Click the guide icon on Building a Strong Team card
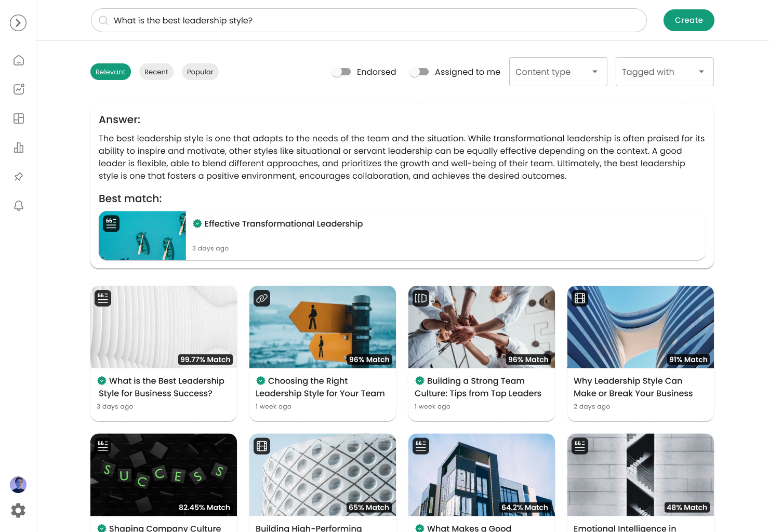The image size is (769, 532). [x=421, y=298]
